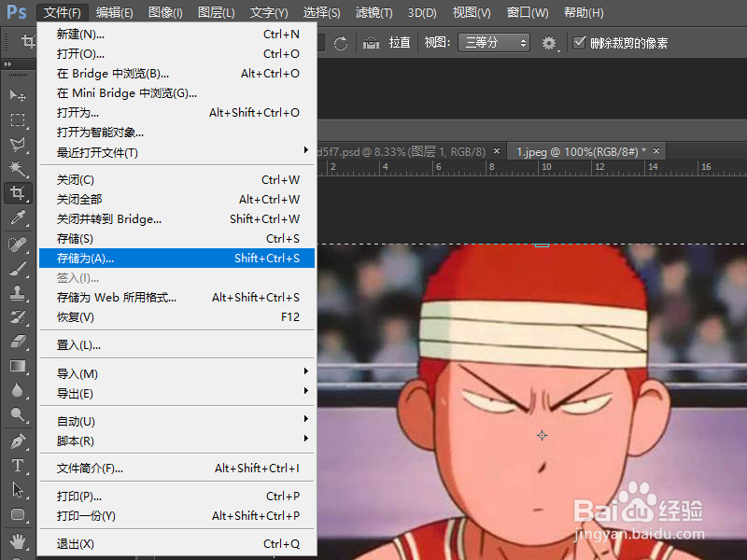Choose 存储(S) menu item
The image size is (747, 560).
tap(176, 238)
